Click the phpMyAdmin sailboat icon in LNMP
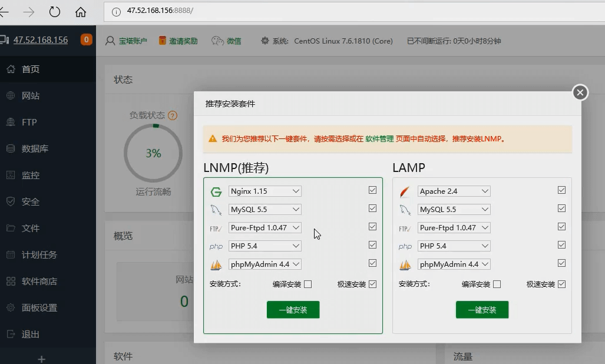Screen dimensions: 605x364 pos(216,265)
